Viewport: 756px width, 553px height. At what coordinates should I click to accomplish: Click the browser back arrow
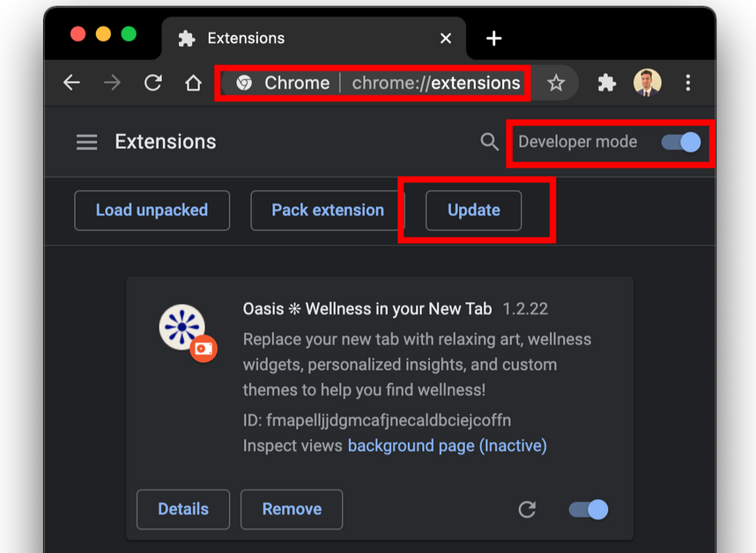(71, 83)
